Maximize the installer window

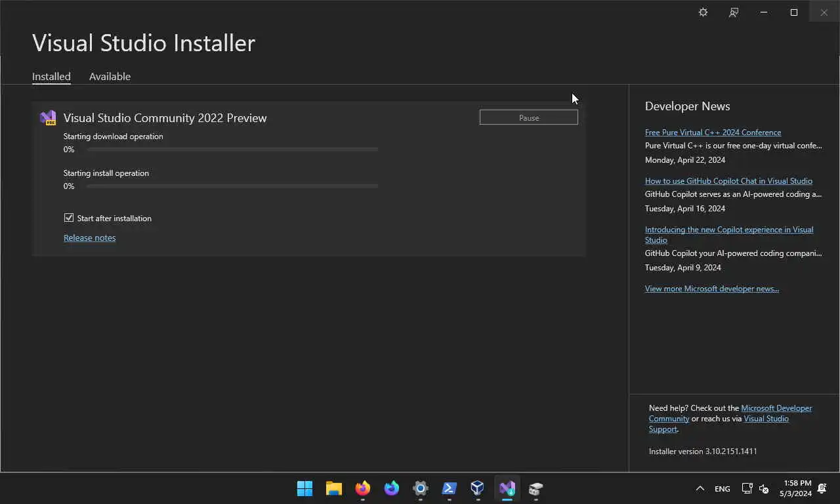[x=794, y=12]
